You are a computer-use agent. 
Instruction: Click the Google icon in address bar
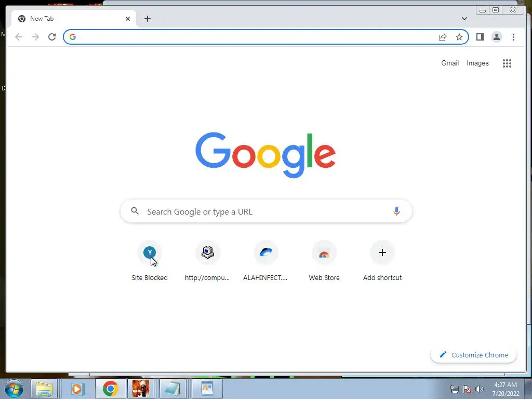pos(73,37)
